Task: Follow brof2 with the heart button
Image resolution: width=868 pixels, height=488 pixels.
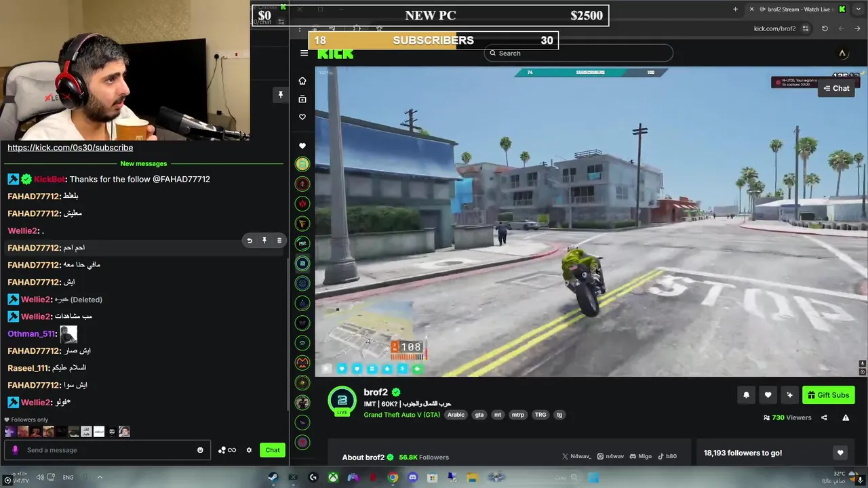Action: tap(768, 395)
